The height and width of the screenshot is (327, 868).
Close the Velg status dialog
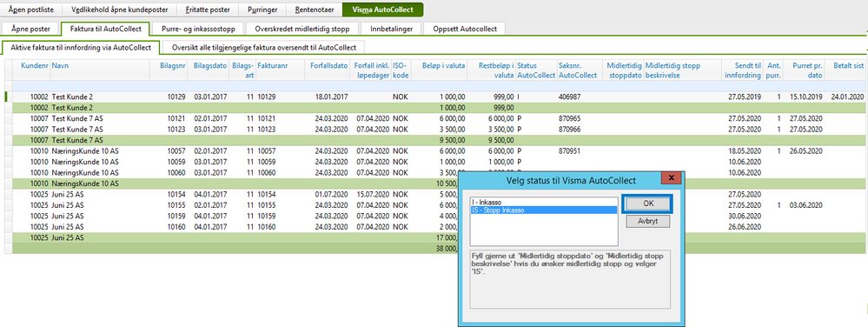coord(672,178)
